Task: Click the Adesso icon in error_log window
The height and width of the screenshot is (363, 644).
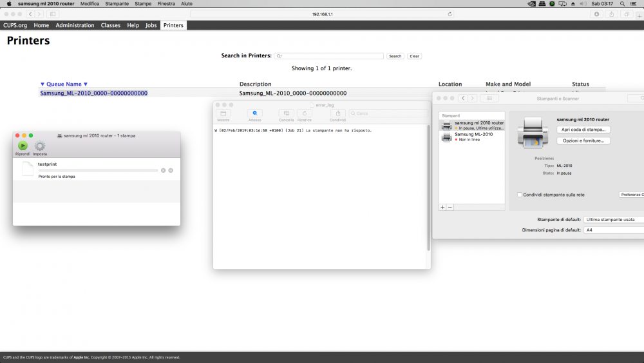Action: [254, 113]
